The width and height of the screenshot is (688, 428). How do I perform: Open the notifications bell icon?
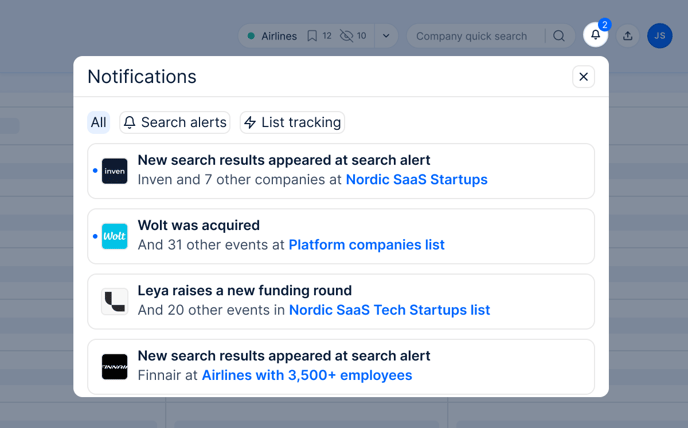click(595, 35)
